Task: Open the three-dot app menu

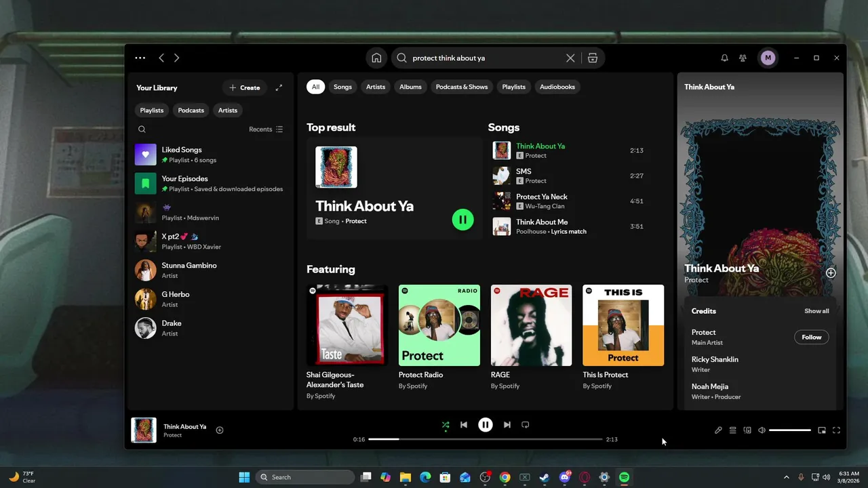Action: pos(140,58)
